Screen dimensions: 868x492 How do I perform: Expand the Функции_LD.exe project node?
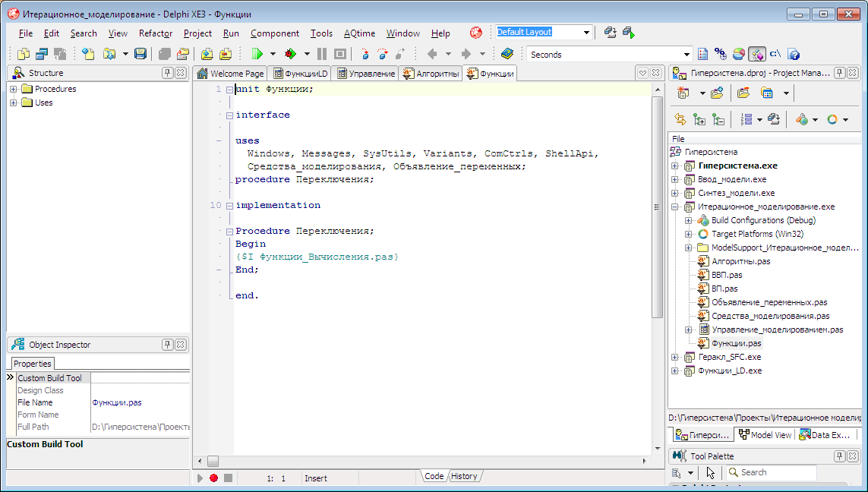click(x=675, y=371)
